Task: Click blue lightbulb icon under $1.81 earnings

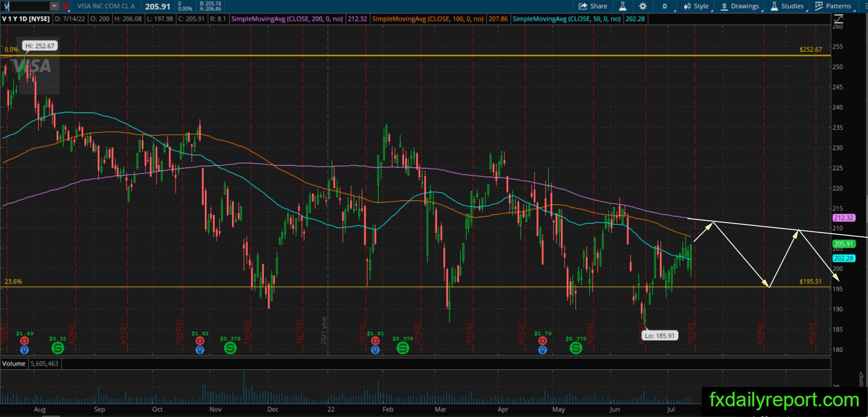Action: [375, 350]
